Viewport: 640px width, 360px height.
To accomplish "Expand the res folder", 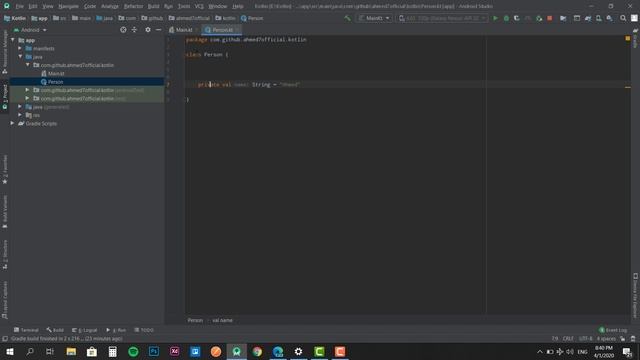I will 20,115.
